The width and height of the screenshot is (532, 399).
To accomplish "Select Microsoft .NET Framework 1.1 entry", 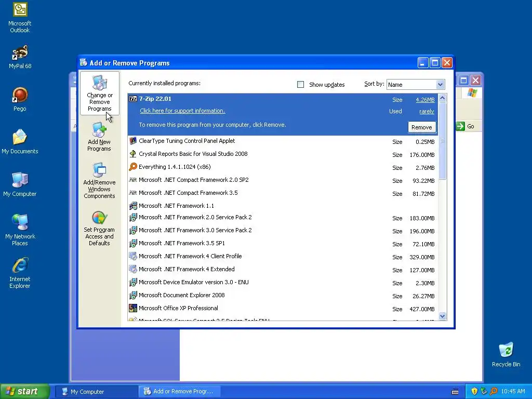I will point(283,206).
